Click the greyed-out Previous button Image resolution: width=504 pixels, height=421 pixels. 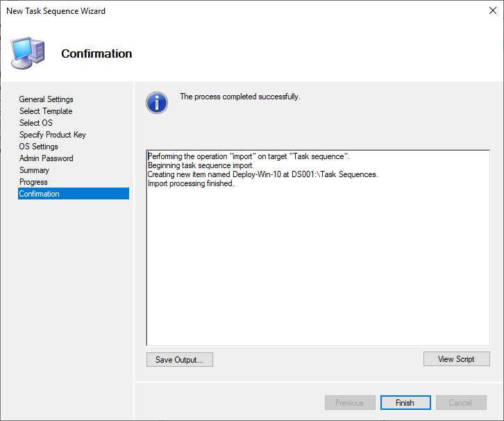[x=350, y=403]
